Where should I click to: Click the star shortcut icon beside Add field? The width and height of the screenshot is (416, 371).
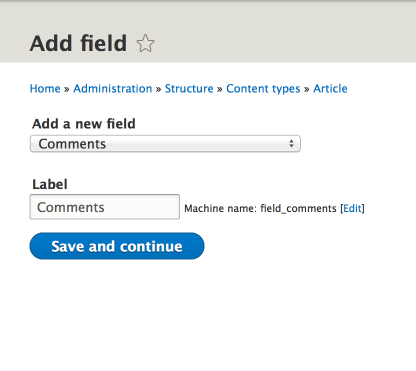145,43
